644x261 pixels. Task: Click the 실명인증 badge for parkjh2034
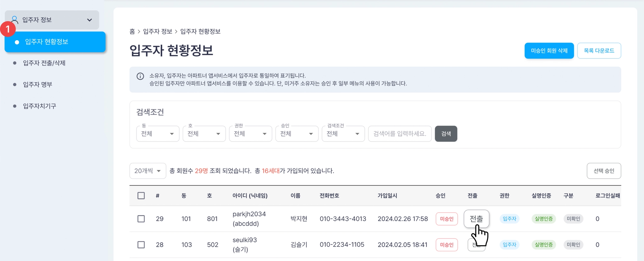(x=543, y=219)
